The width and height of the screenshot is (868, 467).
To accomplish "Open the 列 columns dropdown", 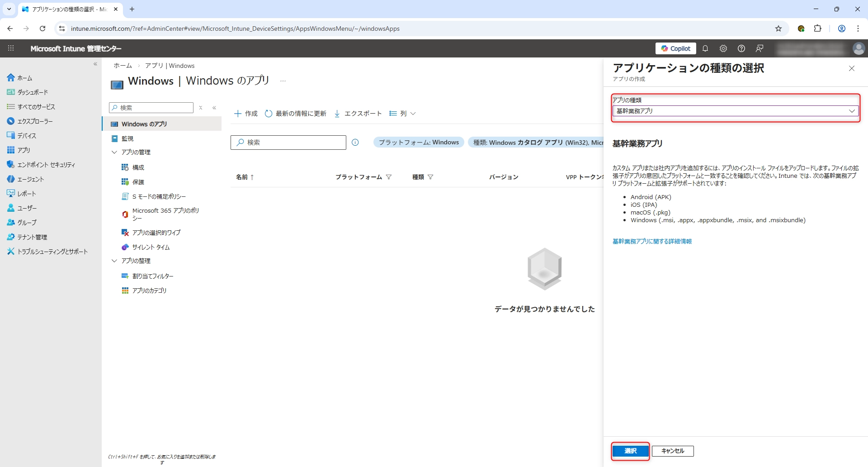I will (402, 114).
